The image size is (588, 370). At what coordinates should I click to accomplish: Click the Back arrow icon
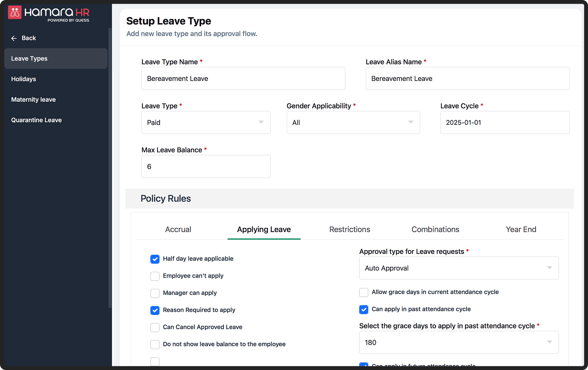click(14, 38)
